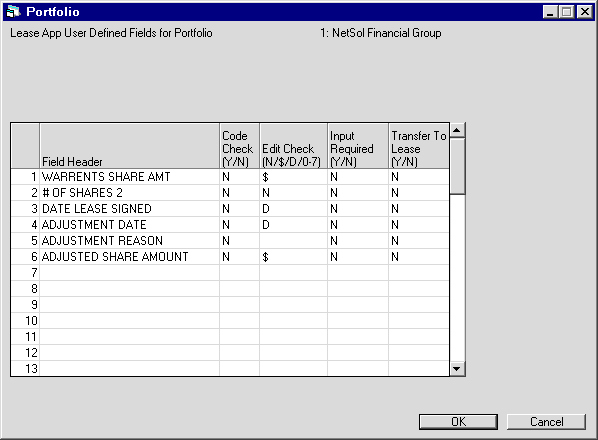Click the Transfer To Lease column header
Viewport: 598px width, 440px height.
click(x=419, y=146)
